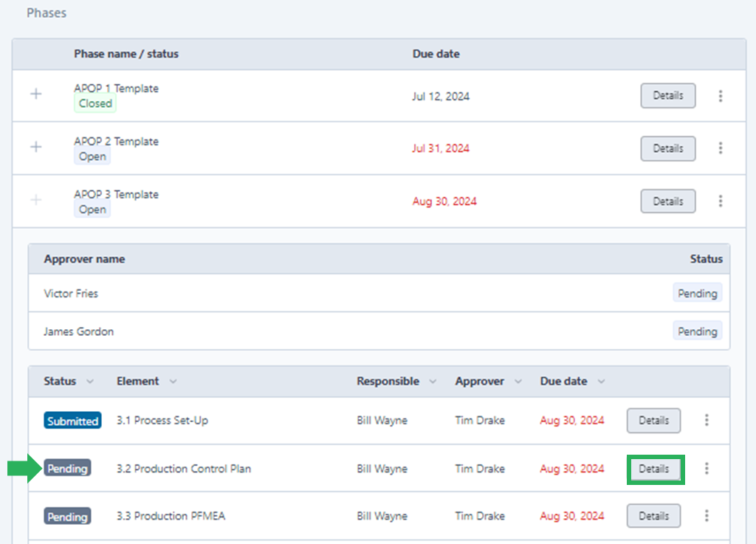
Task: Open Details for 3.3 Production PFMEA
Action: point(654,516)
